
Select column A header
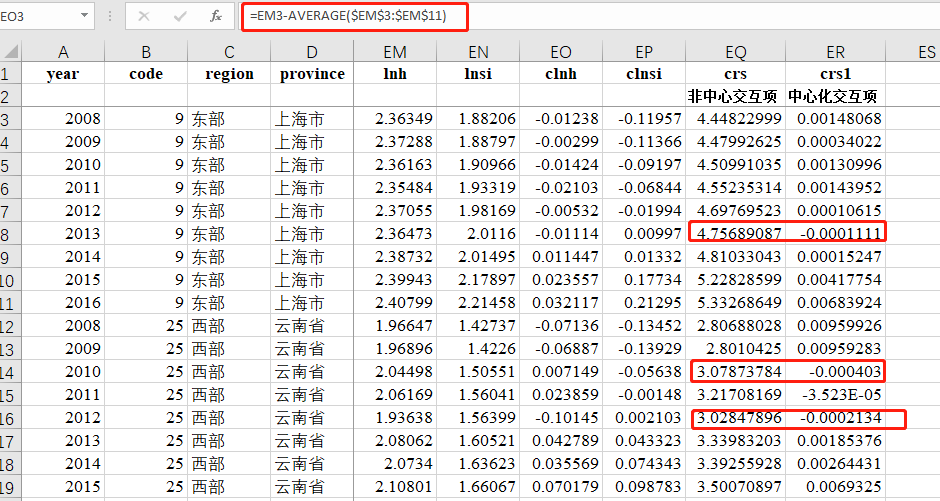tap(63, 52)
